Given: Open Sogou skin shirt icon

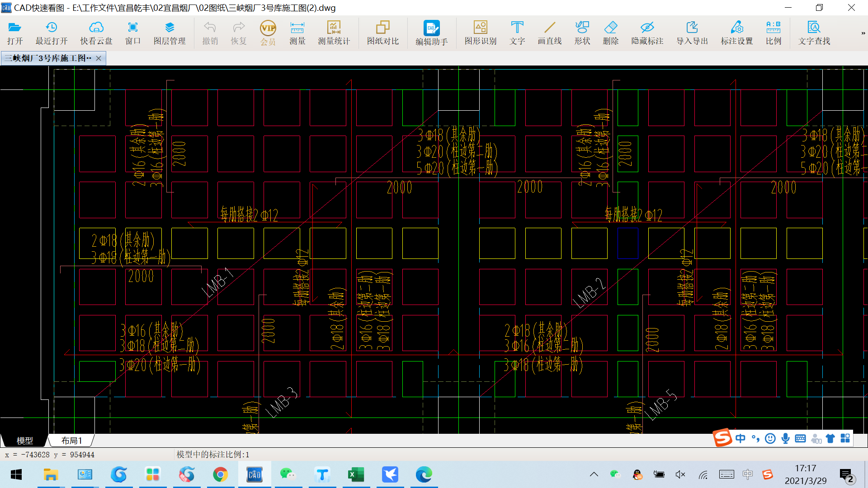Looking at the screenshot, I should (x=830, y=438).
